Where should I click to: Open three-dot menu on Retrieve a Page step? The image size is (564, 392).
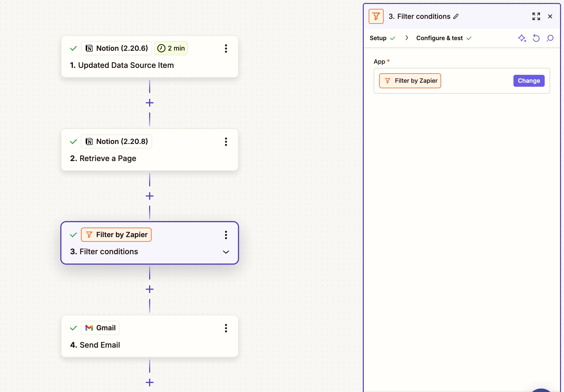[226, 141]
